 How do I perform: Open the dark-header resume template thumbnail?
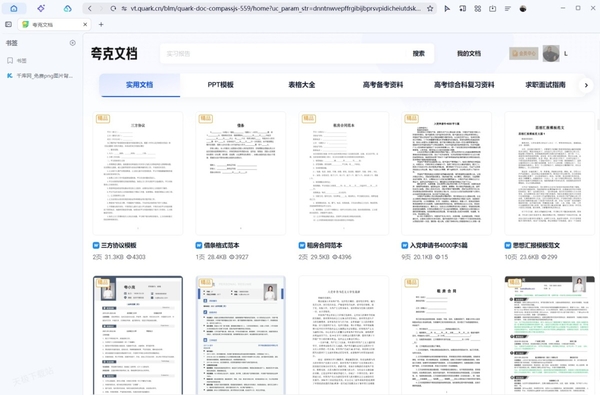(x=138, y=335)
